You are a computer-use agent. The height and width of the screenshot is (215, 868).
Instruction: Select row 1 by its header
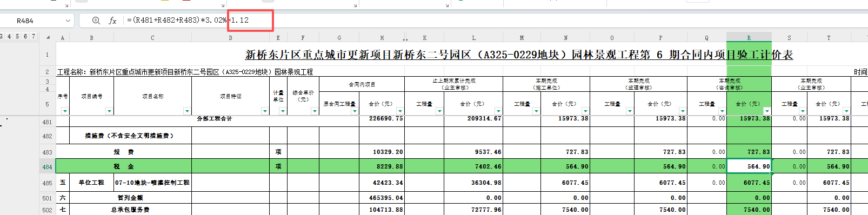(48, 55)
